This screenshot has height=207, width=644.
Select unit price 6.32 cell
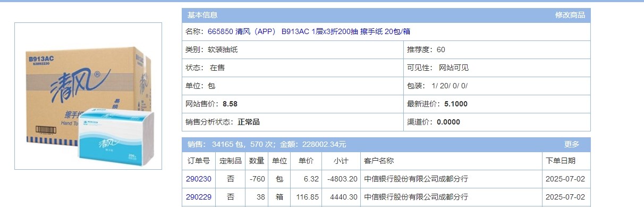click(x=306, y=179)
